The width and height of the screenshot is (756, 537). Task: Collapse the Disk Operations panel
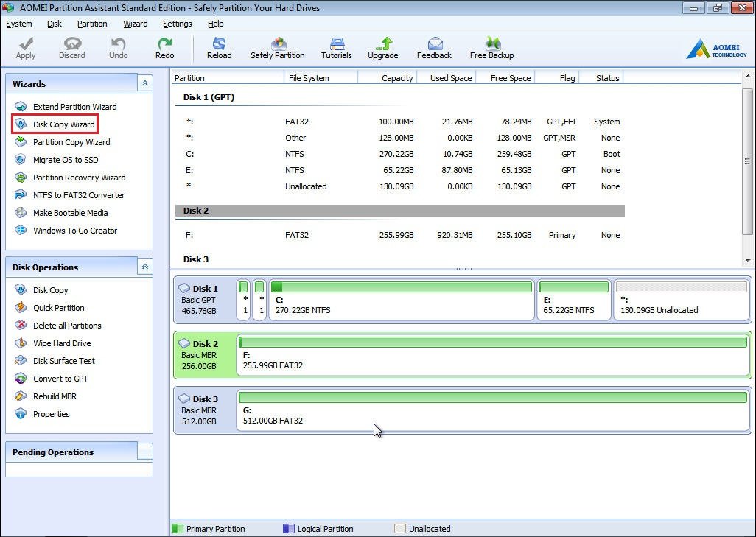145,267
